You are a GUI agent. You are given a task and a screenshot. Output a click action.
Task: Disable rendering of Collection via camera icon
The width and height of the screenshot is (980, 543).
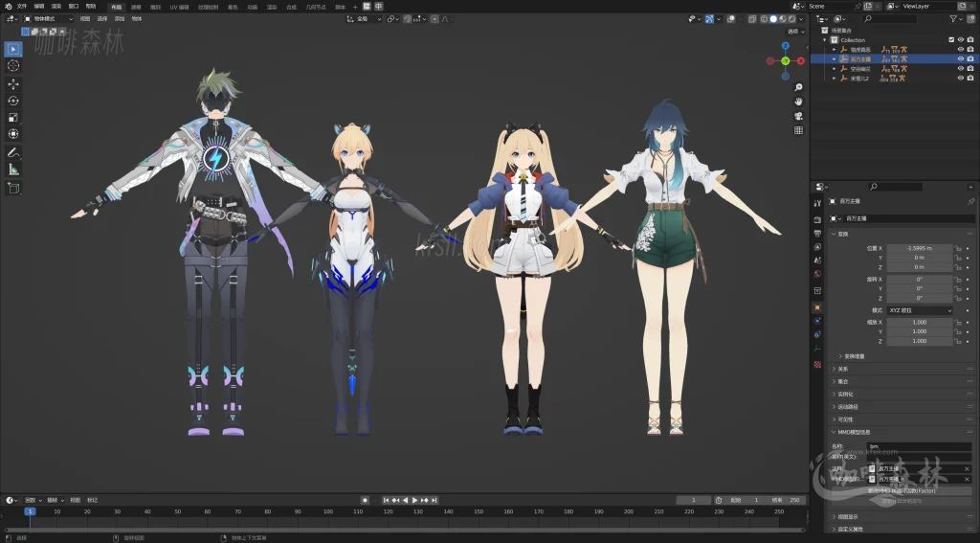[970, 40]
